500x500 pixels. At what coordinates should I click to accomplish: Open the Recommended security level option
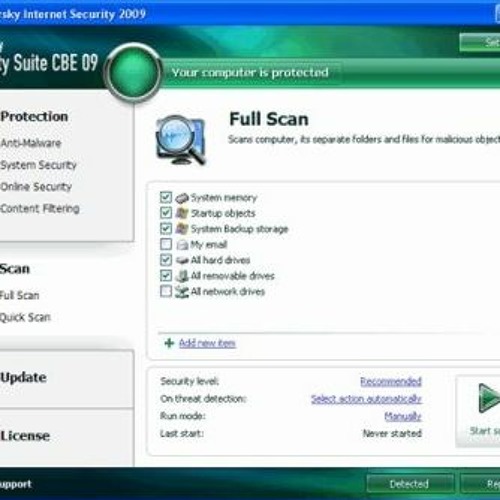[391, 381]
